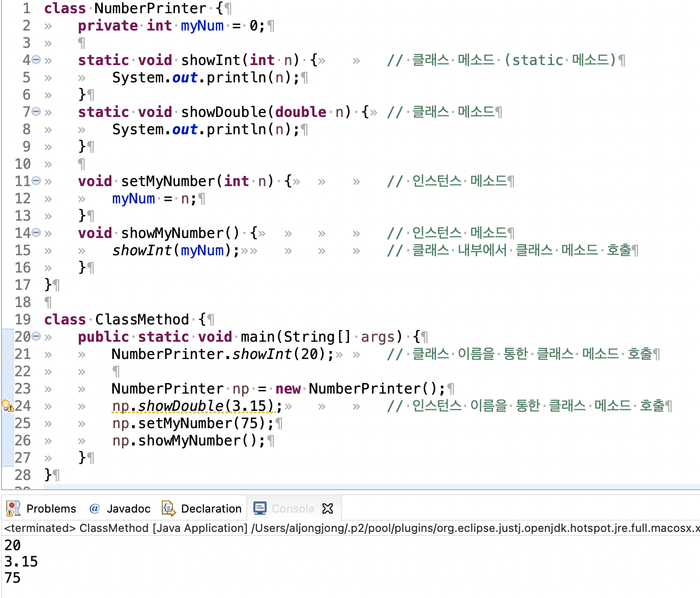Click console output line 3.15

(21, 562)
